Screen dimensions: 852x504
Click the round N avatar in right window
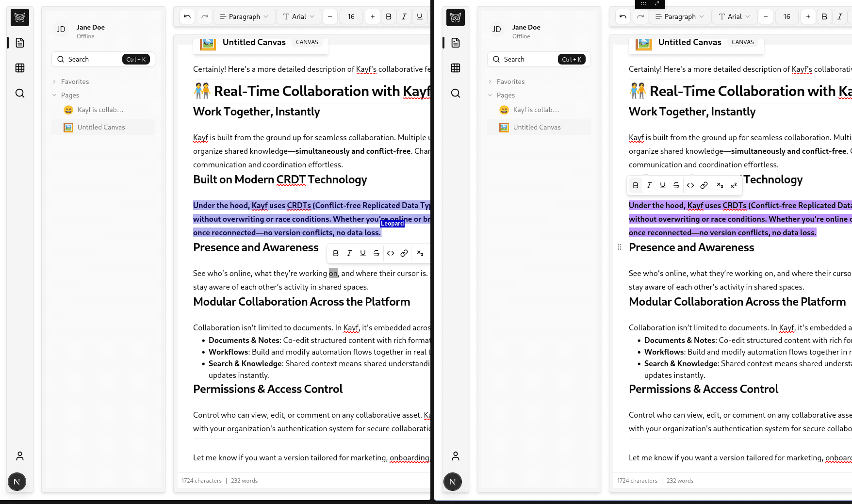453,482
